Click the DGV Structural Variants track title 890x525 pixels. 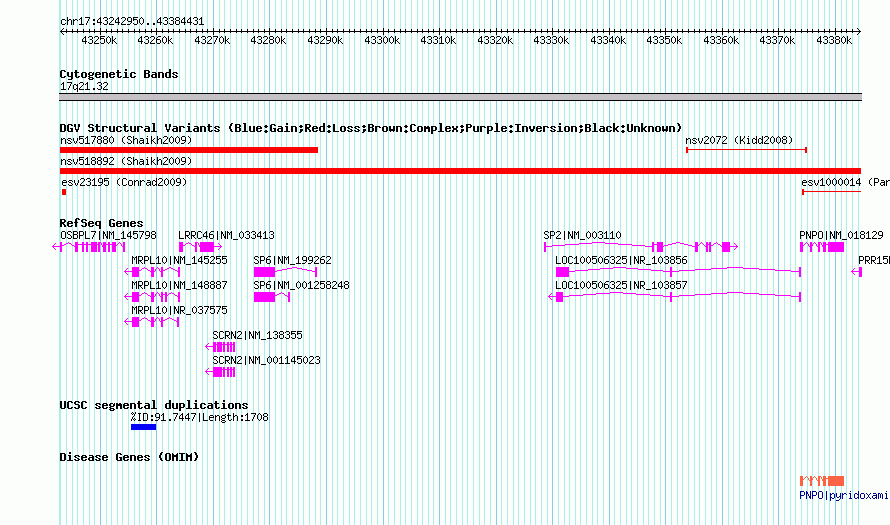tap(371, 128)
